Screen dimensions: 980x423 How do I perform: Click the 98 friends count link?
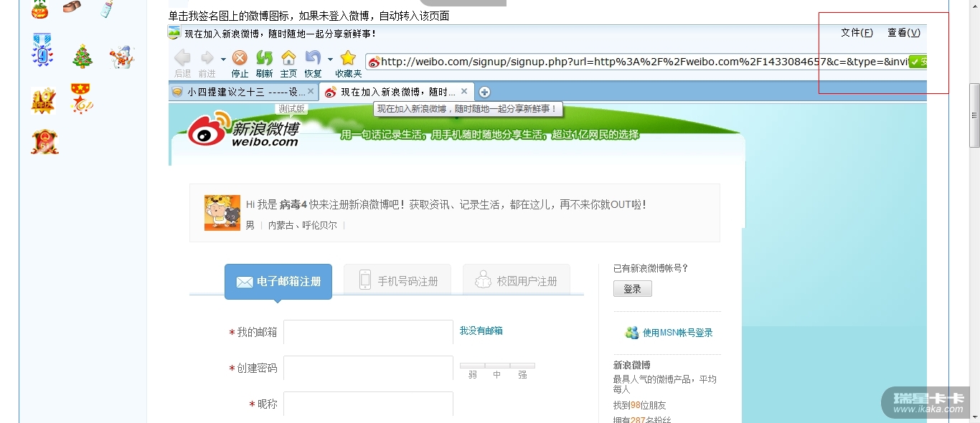pos(636,405)
